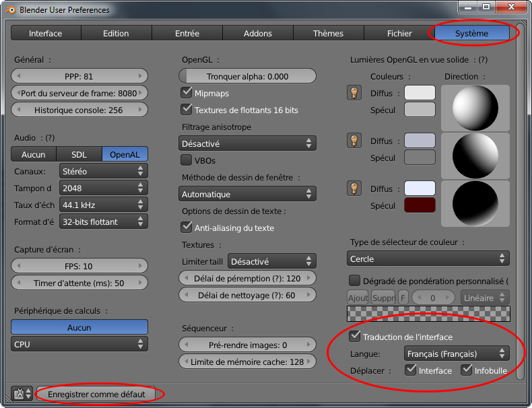Uncheck Traduction de l'interface

tap(354, 337)
